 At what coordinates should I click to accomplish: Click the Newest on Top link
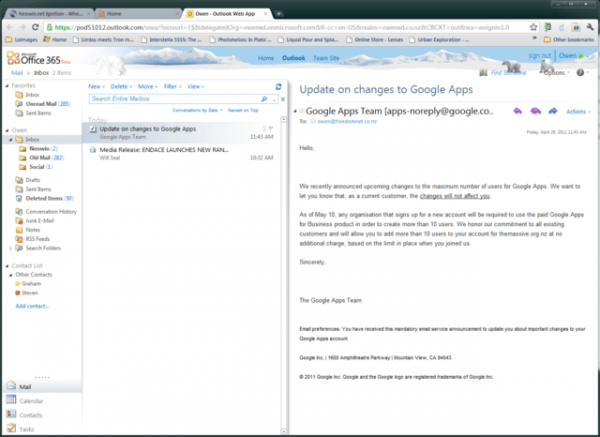coord(243,110)
